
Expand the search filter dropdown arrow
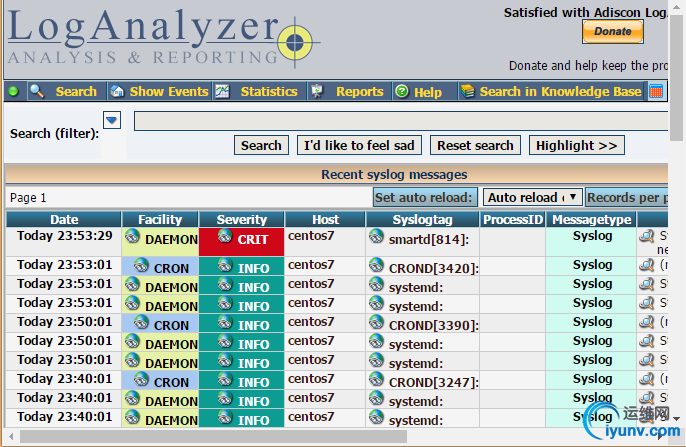tap(112, 121)
